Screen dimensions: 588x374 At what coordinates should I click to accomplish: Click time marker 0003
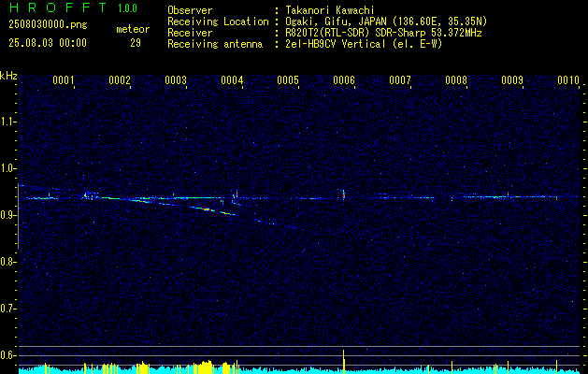tap(176, 80)
